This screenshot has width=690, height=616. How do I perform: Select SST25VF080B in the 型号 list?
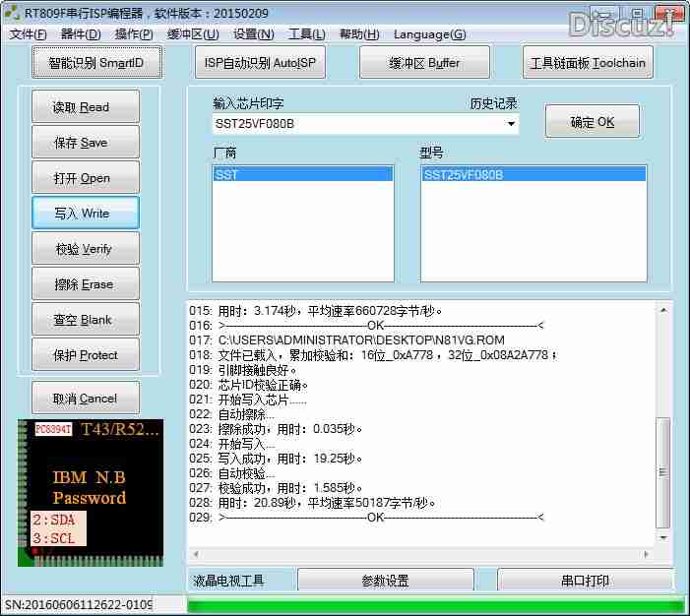coord(533,174)
